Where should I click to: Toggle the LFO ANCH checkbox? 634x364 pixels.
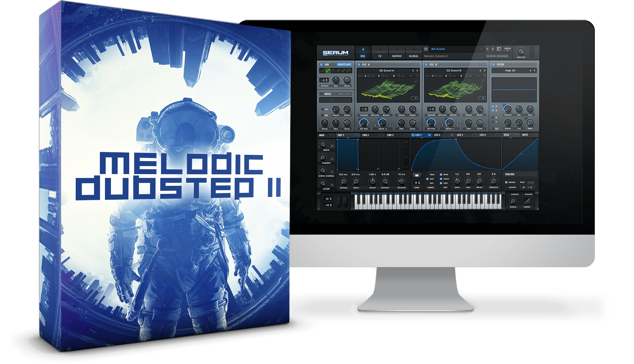[x=441, y=179]
